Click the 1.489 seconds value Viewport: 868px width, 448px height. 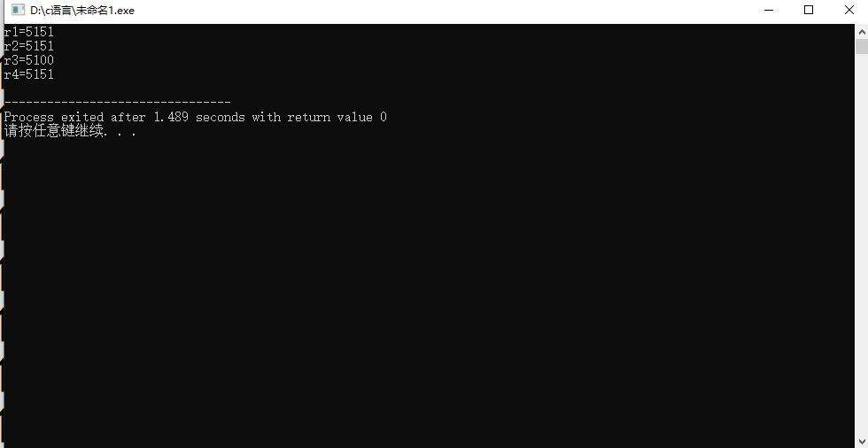coord(198,117)
